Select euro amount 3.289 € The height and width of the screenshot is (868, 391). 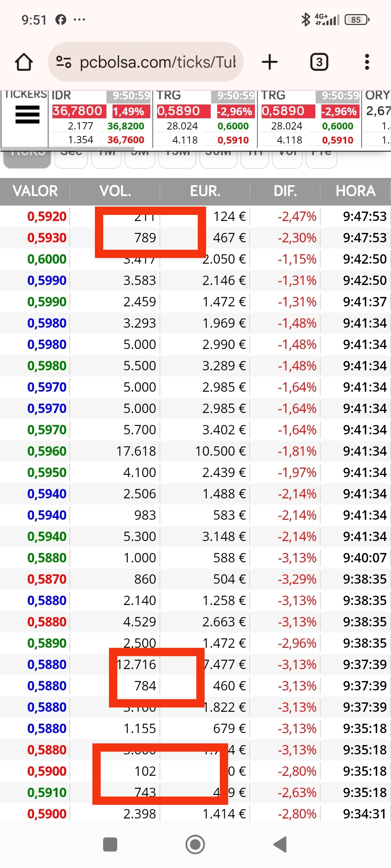(224, 366)
